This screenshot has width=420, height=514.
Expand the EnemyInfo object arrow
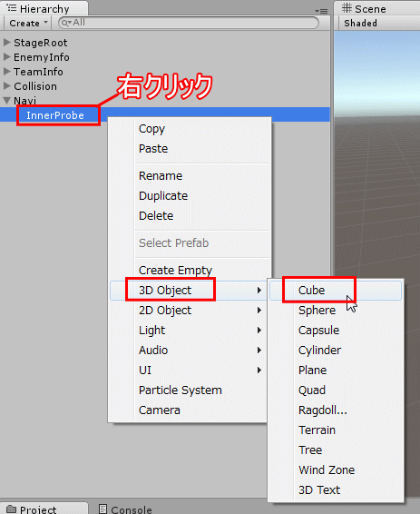[7, 56]
